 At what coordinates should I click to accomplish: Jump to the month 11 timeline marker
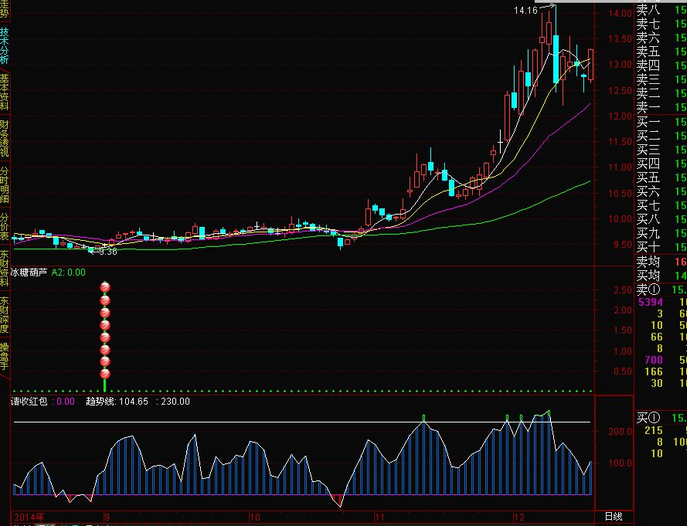tap(379, 517)
